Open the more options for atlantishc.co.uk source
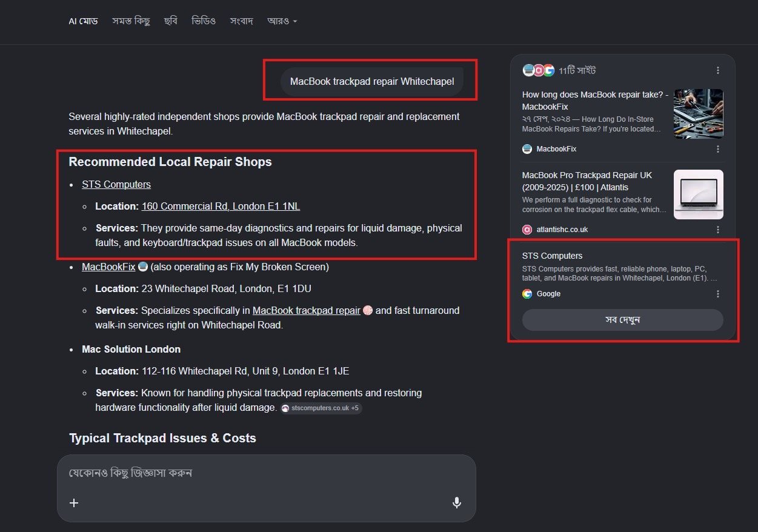758x532 pixels. pos(718,230)
